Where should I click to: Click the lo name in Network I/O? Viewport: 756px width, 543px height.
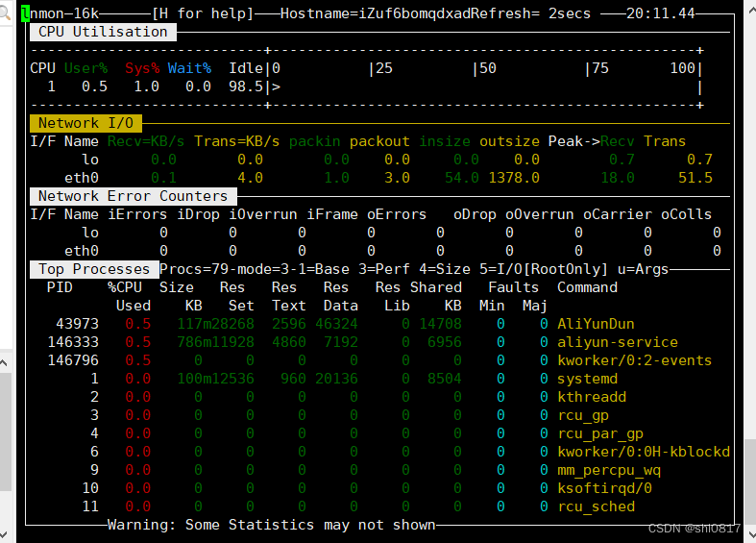pos(90,160)
